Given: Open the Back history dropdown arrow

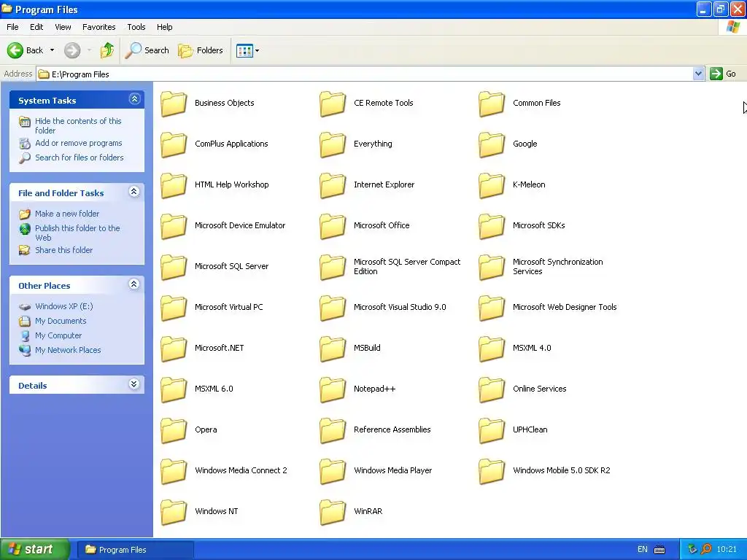Looking at the screenshot, I should (x=52, y=50).
